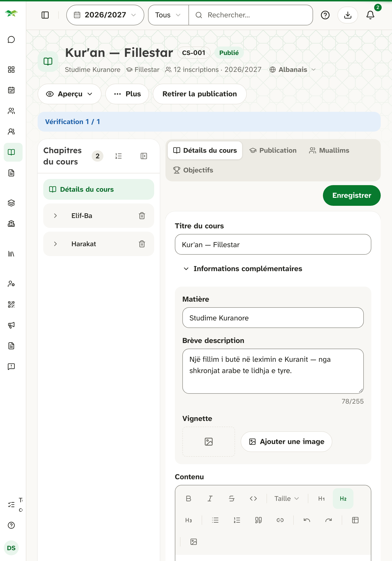Toggle italic formatting in editor
392x561 pixels.
(x=210, y=499)
